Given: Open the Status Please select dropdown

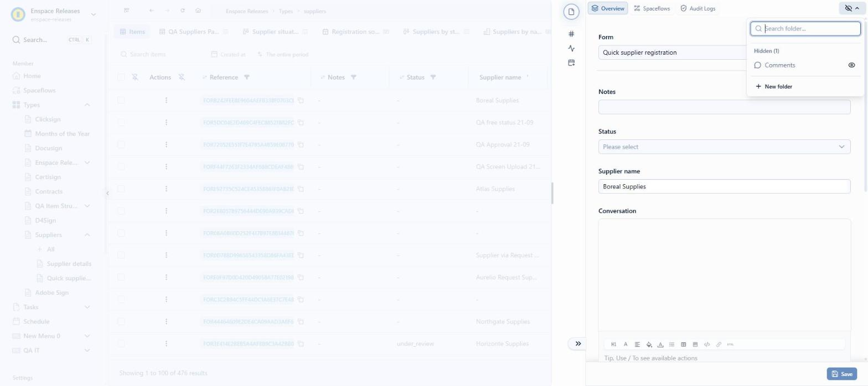Looking at the screenshot, I should 724,147.
